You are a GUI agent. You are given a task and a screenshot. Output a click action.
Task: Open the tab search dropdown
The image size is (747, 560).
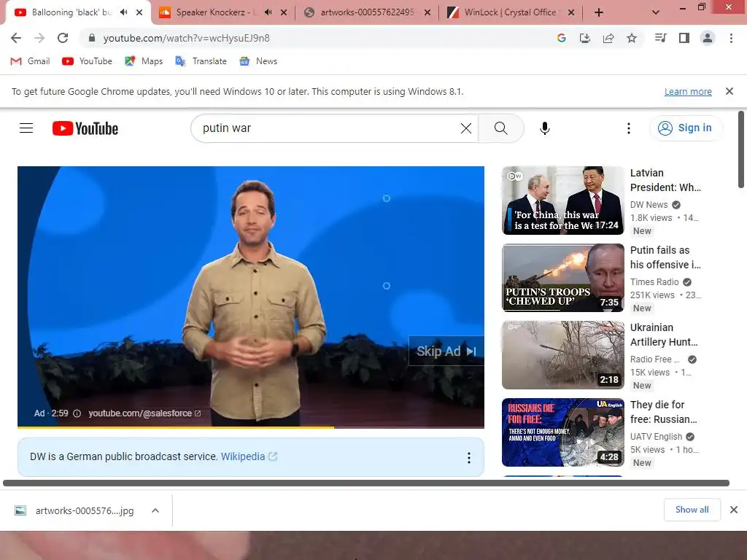coord(656,13)
